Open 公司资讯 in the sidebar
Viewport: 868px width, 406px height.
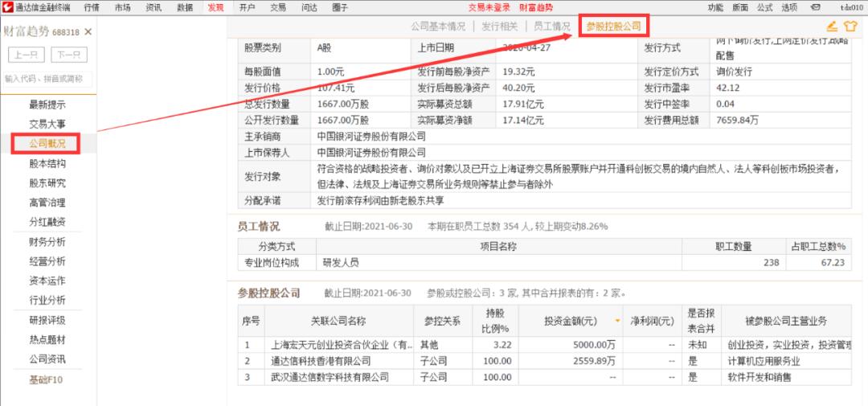tap(47, 359)
